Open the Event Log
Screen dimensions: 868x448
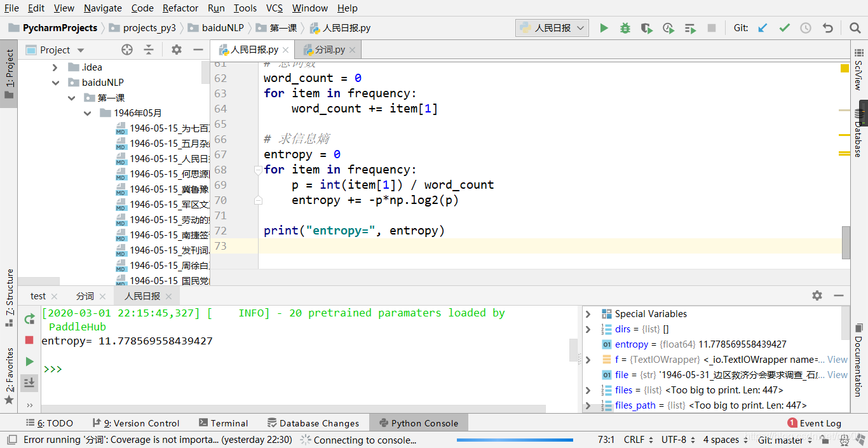click(x=814, y=423)
